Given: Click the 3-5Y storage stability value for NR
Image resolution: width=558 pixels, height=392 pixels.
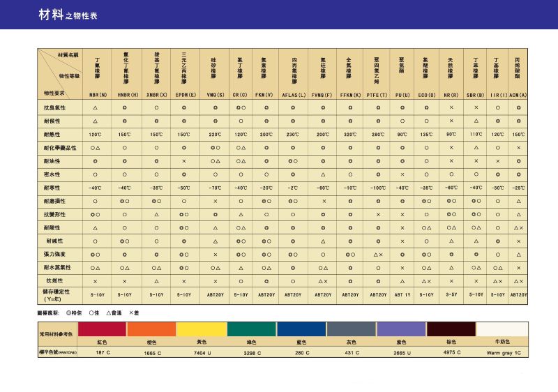Looking at the screenshot, I should (x=451, y=294).
